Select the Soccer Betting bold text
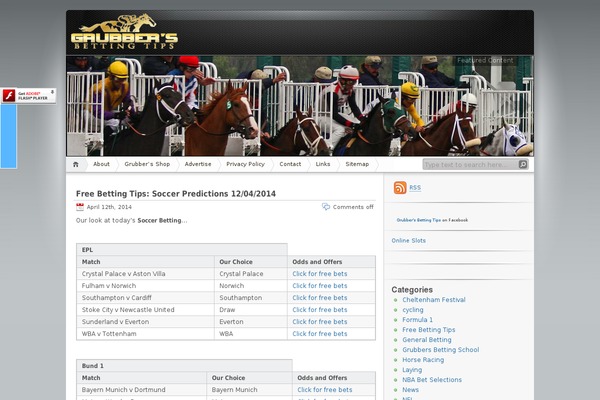This screenshot has width=600, height=400. (x=159, y=220)
